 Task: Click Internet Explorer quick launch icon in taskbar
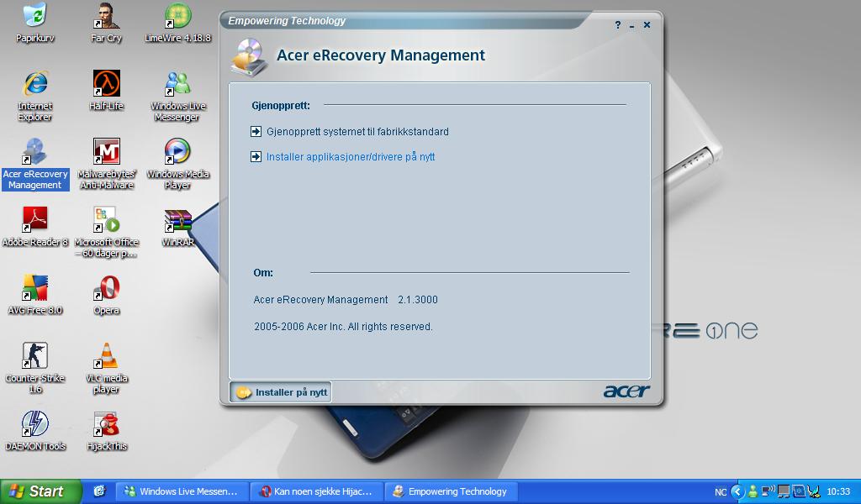[x=99, y=491]
